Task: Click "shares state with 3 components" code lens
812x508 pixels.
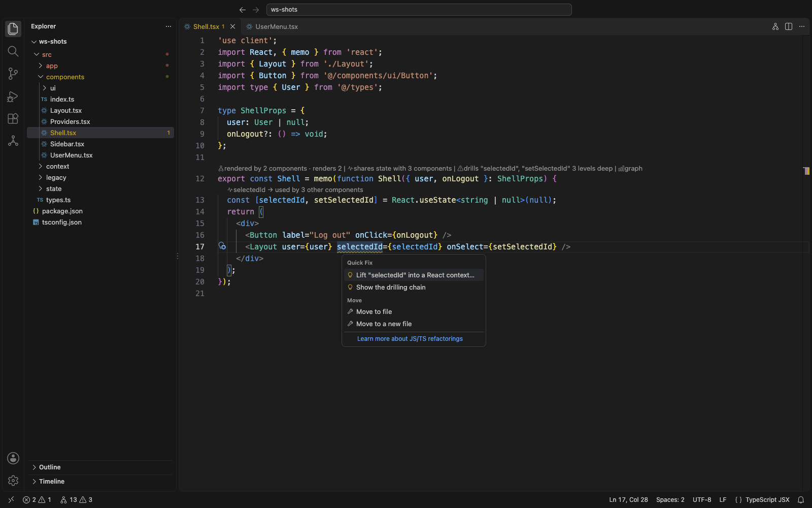Action: coord(400,168)
